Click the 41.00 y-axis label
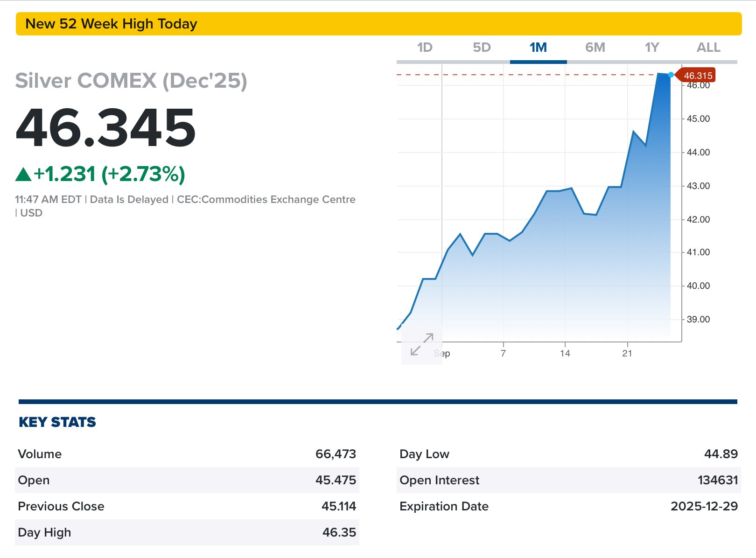This screenshot has height=558, width=756. tap(698, 252)
